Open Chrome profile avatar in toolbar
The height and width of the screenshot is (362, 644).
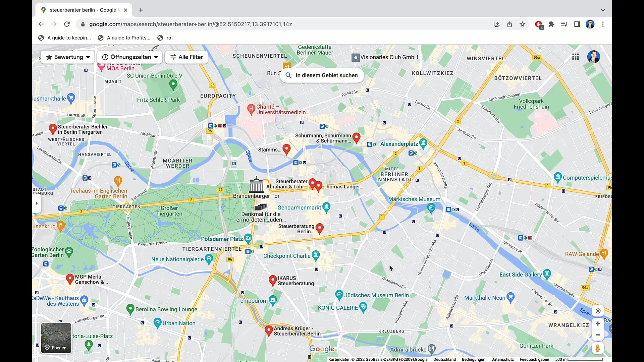coord(590,24)
